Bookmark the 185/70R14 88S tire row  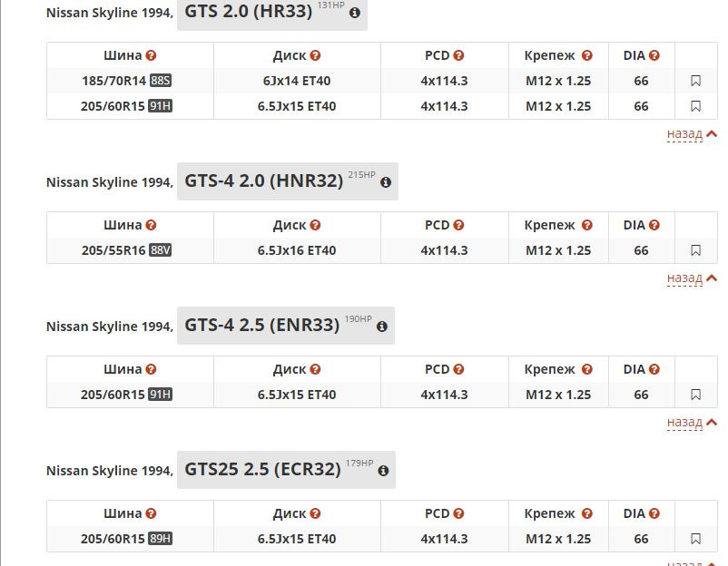coord(695,81)
